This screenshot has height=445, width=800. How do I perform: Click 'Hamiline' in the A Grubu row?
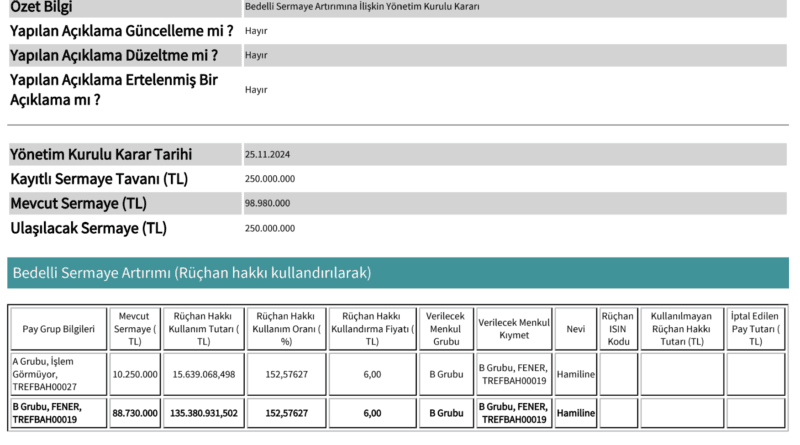pyautogui.click(x=576, y=374)
